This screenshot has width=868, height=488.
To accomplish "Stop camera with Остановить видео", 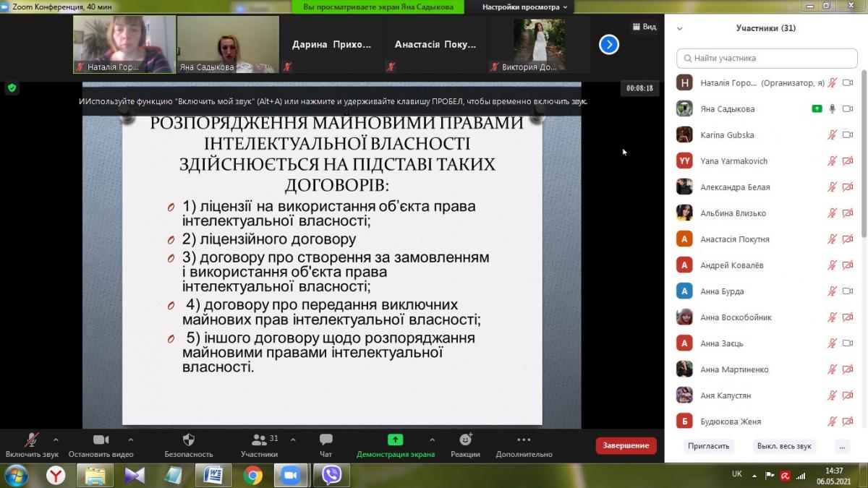I will coord(101,445).
